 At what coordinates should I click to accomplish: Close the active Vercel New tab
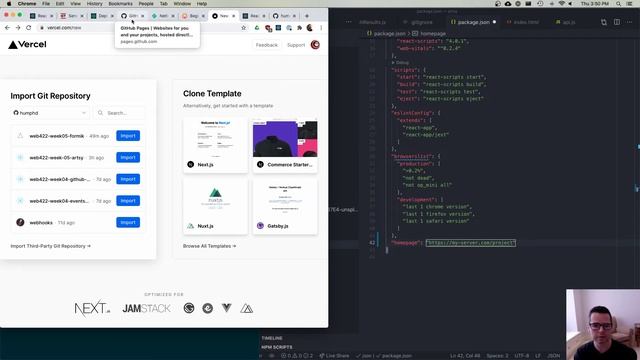pyautogui.click(x=233, y=16)
